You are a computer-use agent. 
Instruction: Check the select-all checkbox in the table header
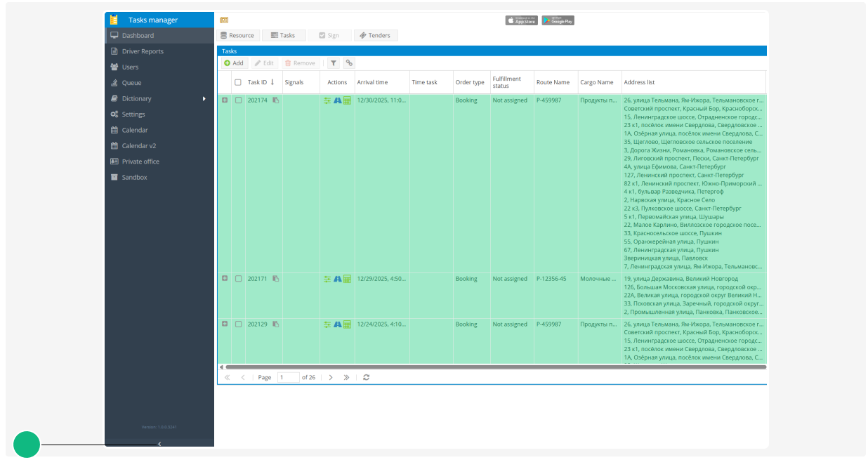coord(239,81)
